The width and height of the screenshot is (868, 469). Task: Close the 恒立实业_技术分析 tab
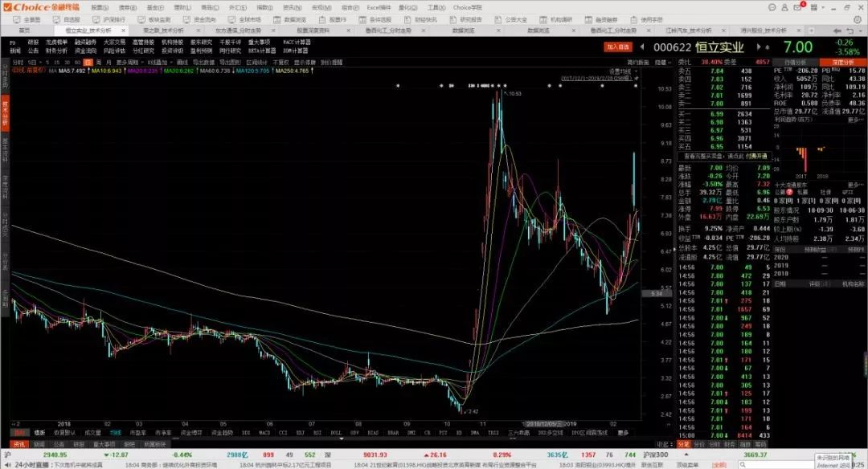(x=123, y=31)
